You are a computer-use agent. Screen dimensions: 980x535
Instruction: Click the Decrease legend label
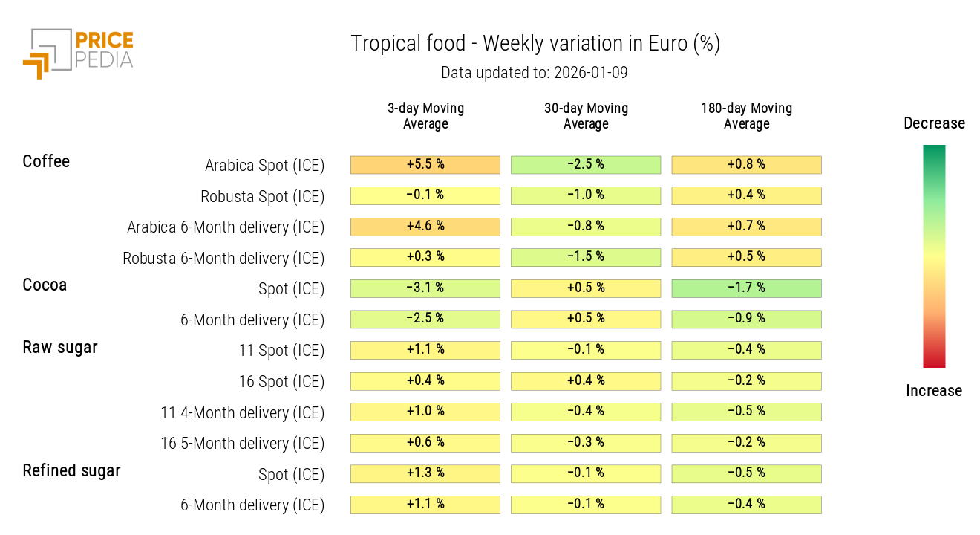pos(934,123)
